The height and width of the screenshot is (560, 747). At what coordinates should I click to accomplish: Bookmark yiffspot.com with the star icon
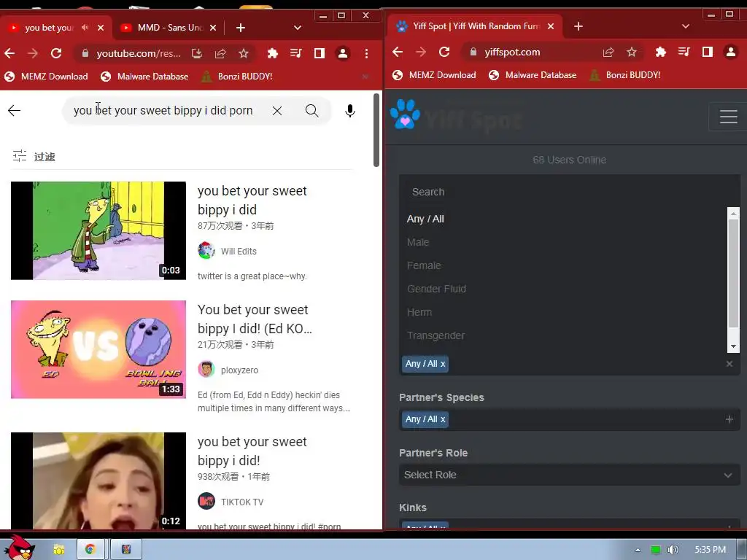(x=632, y=52)
